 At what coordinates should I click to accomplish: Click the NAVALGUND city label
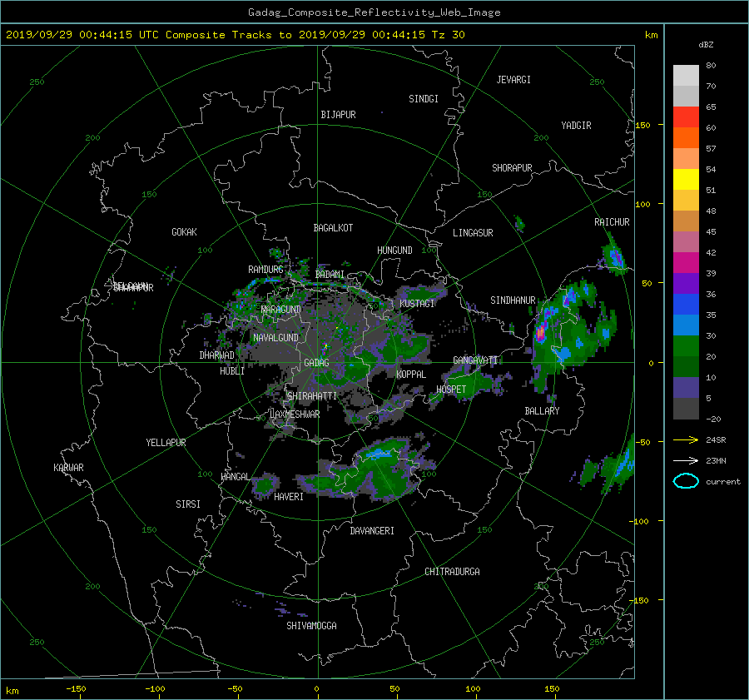[275, 338]
